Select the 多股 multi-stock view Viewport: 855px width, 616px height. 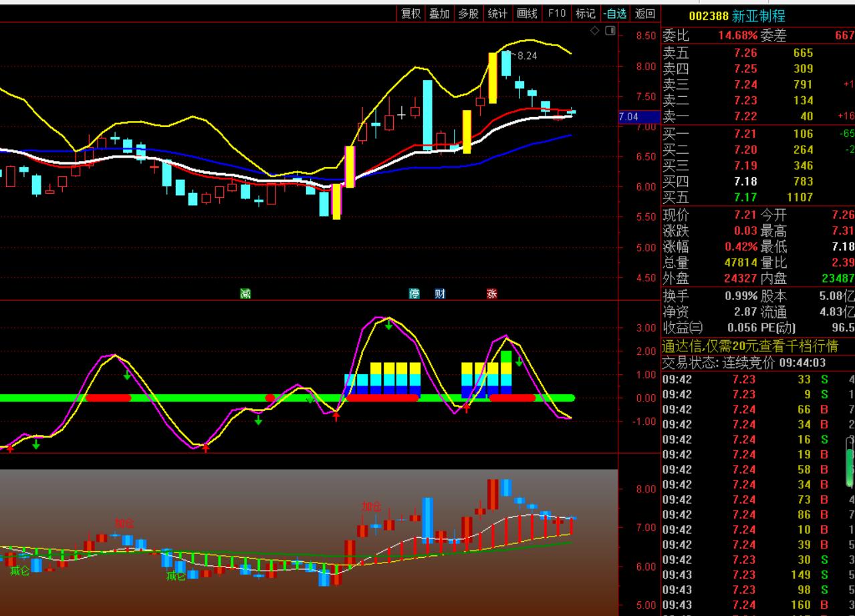[x=469, y=13]
